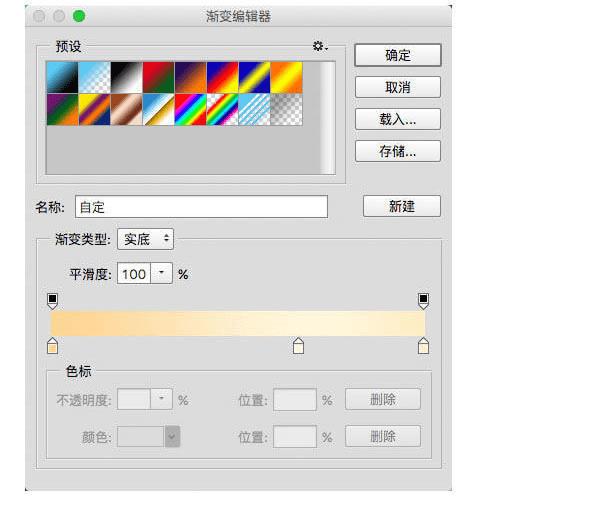Click the opacity stop 位置 field

coord(295,400)
